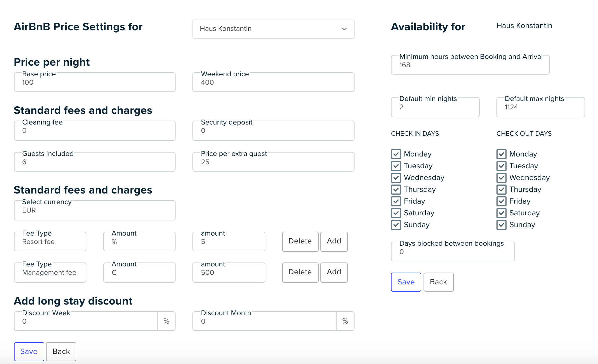Uncheck Monday under Check-in days

point(396,154)
